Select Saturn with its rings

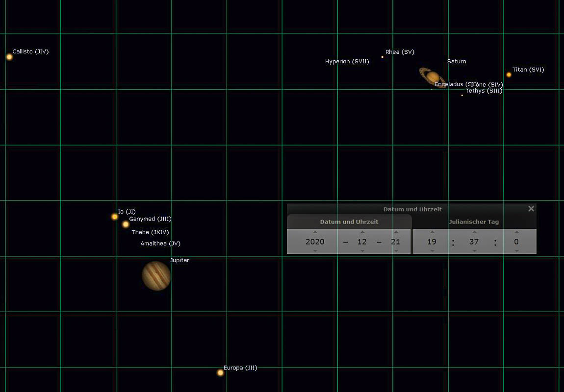point(433,77)
